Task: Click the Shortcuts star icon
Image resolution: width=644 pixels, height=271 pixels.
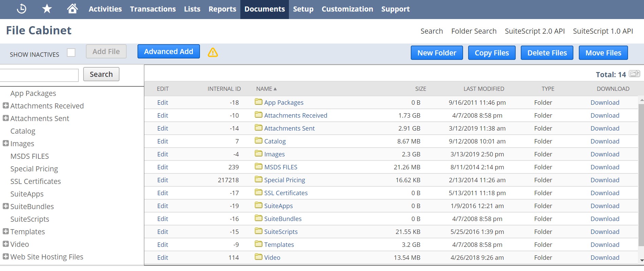Action: 47,9
